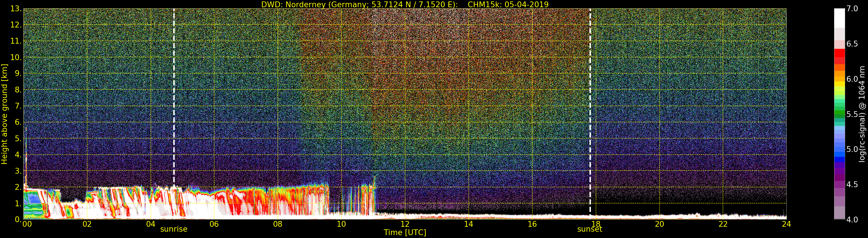868x238 pixels.
Task: Click the '24' time axis tick label
Action: coord(786,224)
